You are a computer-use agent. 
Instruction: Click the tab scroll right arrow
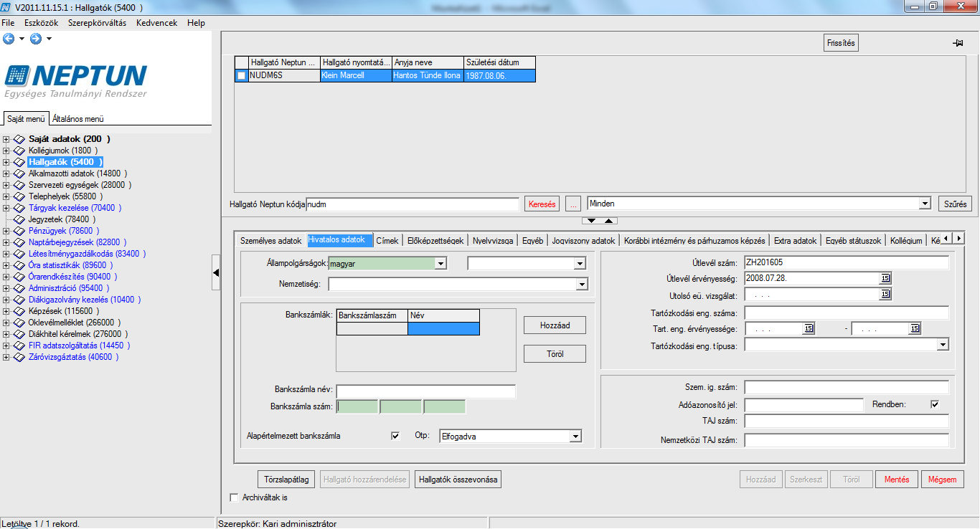click(x=958, y=238)
